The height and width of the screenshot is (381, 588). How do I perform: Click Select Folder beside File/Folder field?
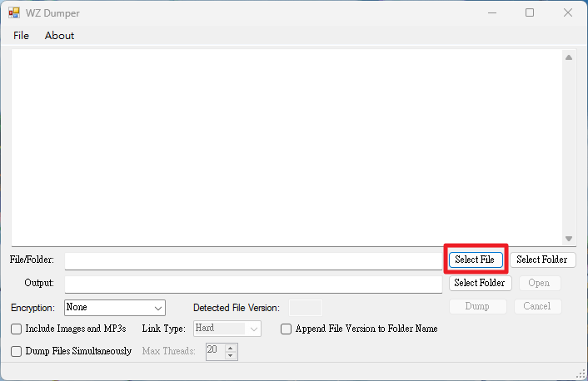pos(542,260)
